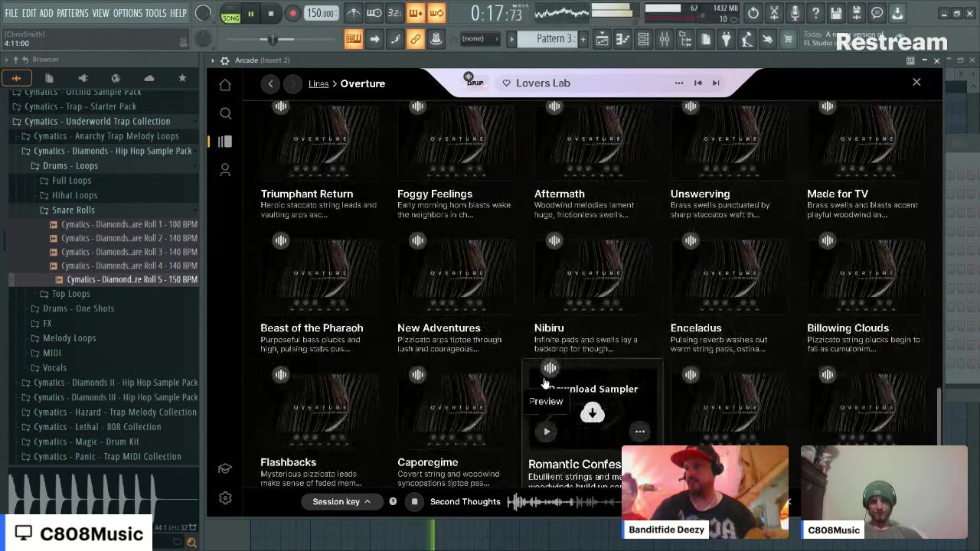Open the Arcade library icon
Screen dimensions: 980x551
click(x=225, y=142)
